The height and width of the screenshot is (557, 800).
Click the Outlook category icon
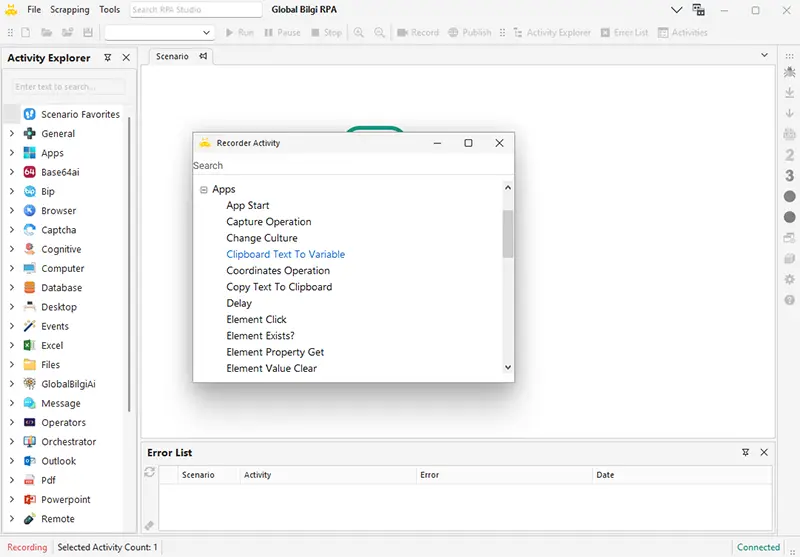pos(30,461)
